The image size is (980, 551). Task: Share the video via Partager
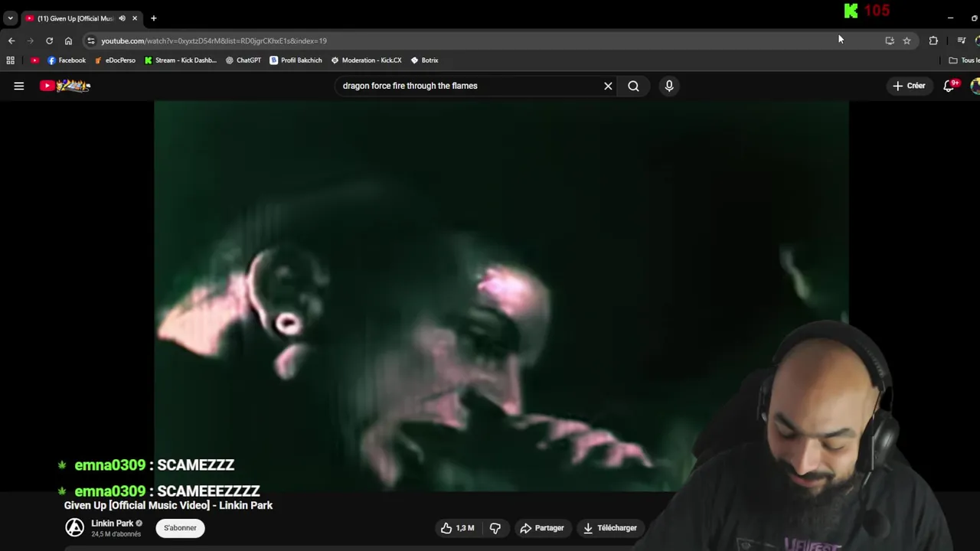(541, 528)
